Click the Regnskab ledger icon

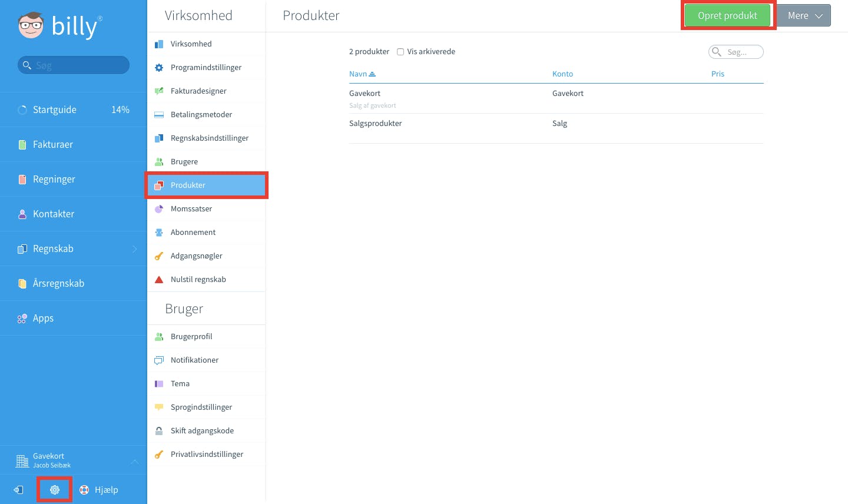[x=22, y=248]
